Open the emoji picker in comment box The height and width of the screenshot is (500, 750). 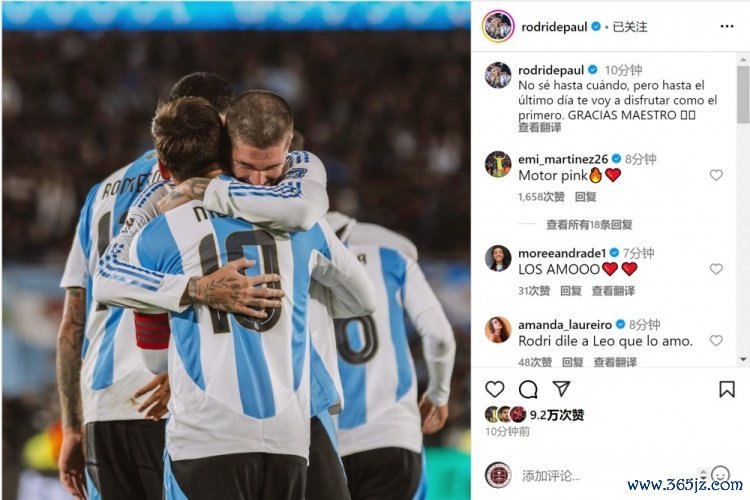point(720,475)
